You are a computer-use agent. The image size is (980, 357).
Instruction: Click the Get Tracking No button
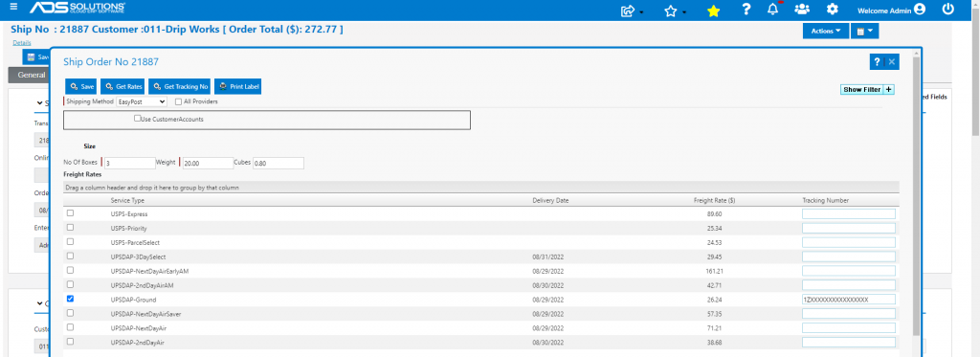(180, 86)
